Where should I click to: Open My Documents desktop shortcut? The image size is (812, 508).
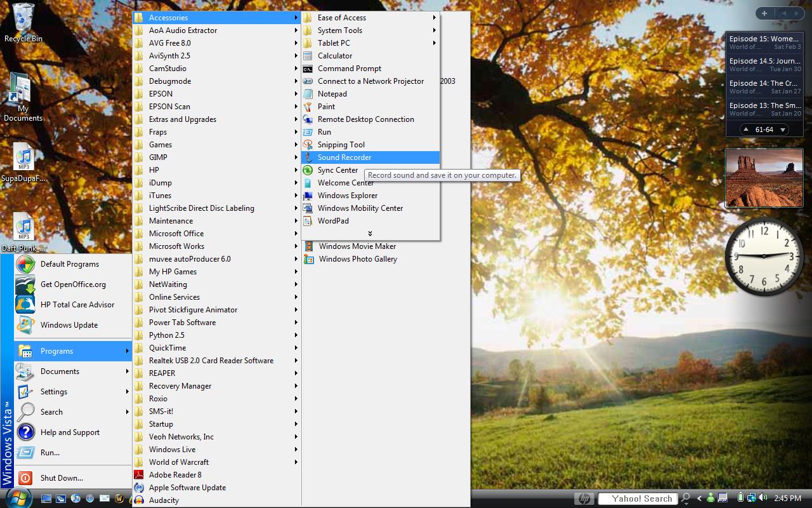click(x=23, y=97)
